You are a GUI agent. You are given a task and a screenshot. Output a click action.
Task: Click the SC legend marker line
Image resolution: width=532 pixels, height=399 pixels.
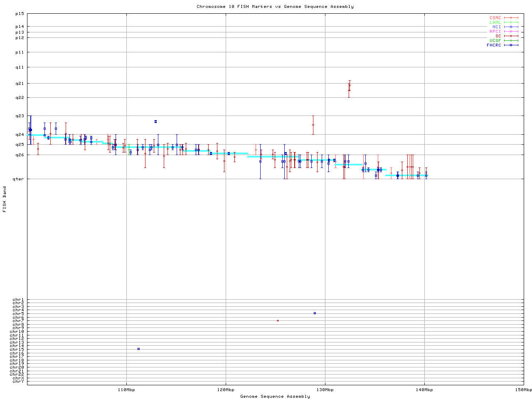pos(511,36)
